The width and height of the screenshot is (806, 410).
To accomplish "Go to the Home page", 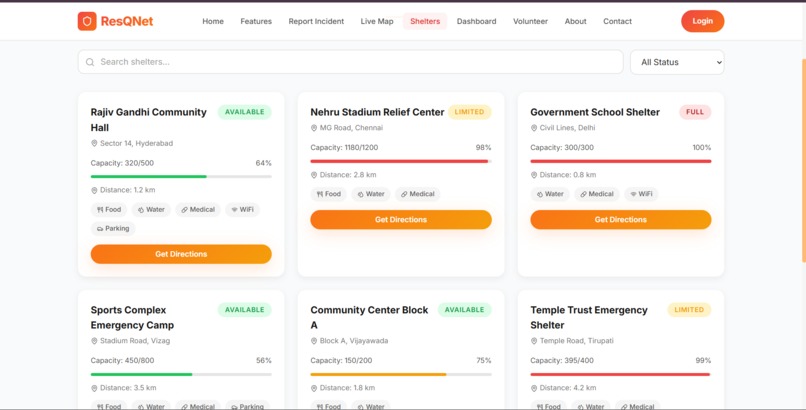I will [213, 22].
